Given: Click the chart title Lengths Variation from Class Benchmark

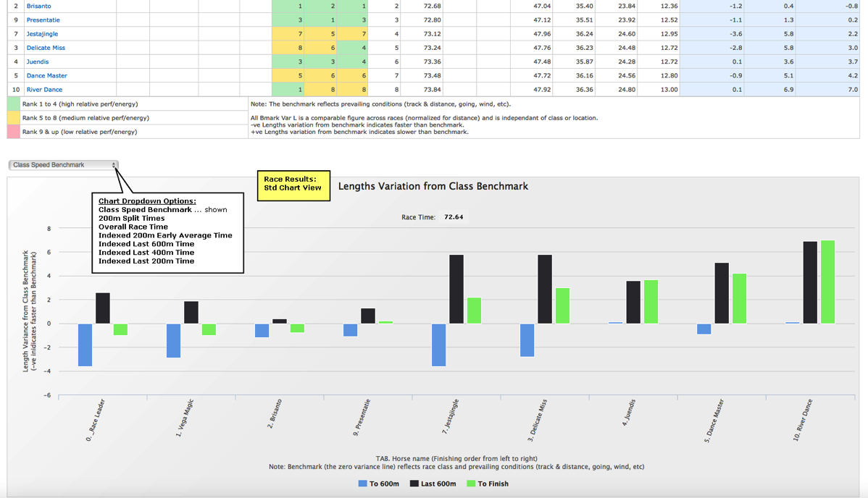Looking at the screenshot, I should pyautogui.click(x=433, y=186).
